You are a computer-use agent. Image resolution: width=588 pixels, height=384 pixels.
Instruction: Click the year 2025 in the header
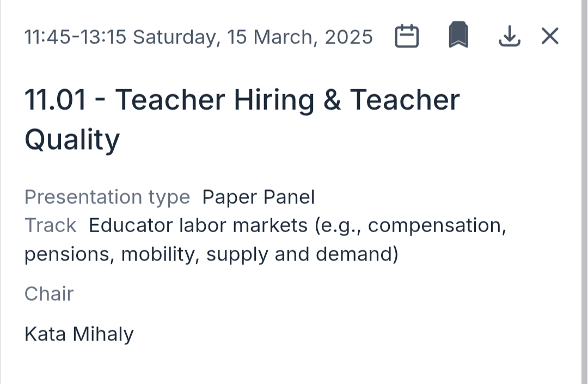(x=349, y=37)
